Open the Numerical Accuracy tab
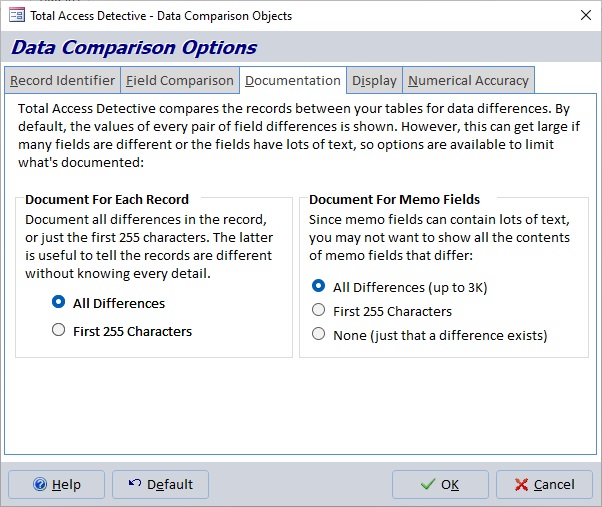602x507 pixels. (x=468, y=80)
